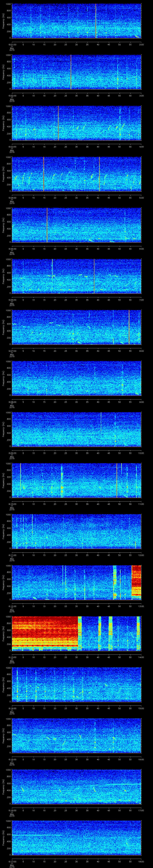This screenshot has width=153, height=868.
Task: Click the '6:10:00' start time label
Action: [x=12, y=504]
